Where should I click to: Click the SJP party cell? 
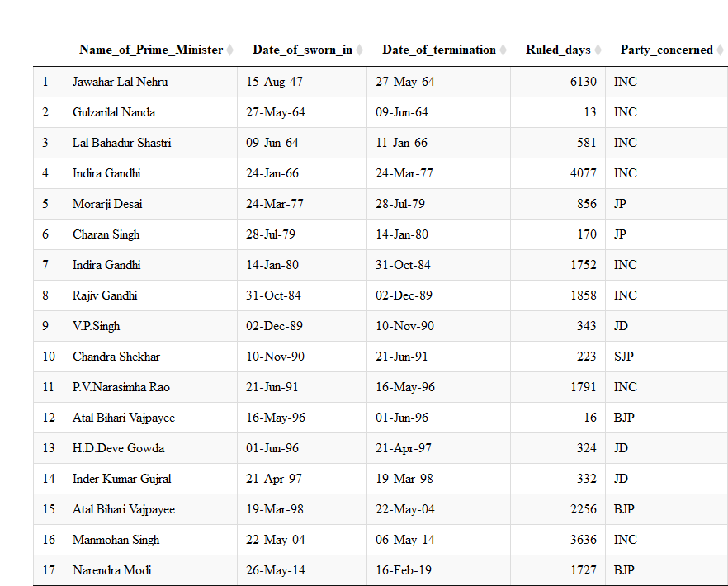click(x=625, y=357)
